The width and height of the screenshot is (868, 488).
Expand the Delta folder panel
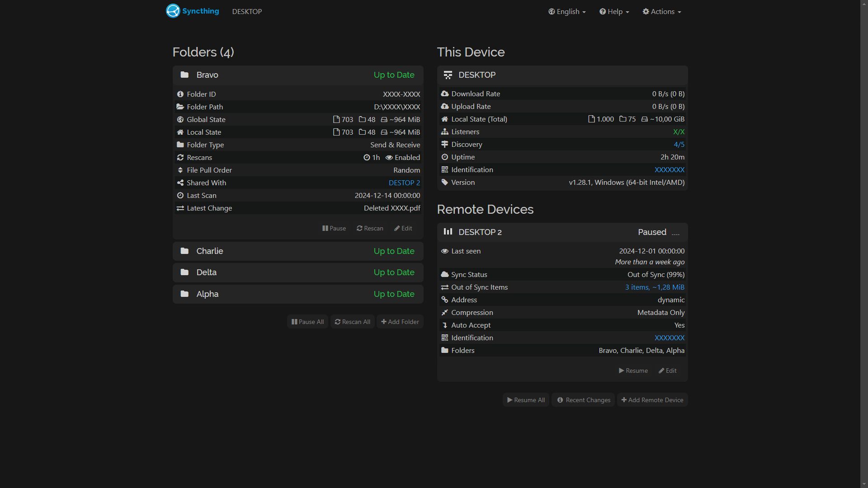[298, 272]
